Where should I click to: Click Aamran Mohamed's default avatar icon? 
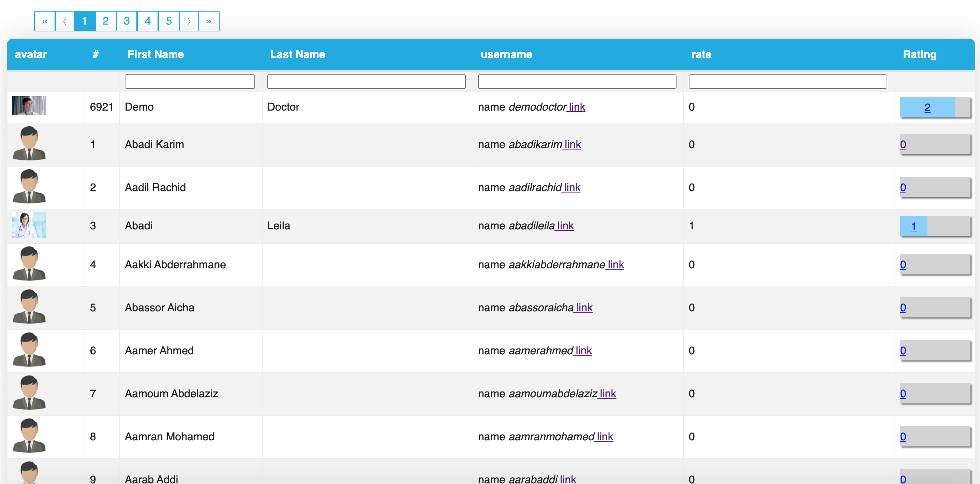pos(29,436)
